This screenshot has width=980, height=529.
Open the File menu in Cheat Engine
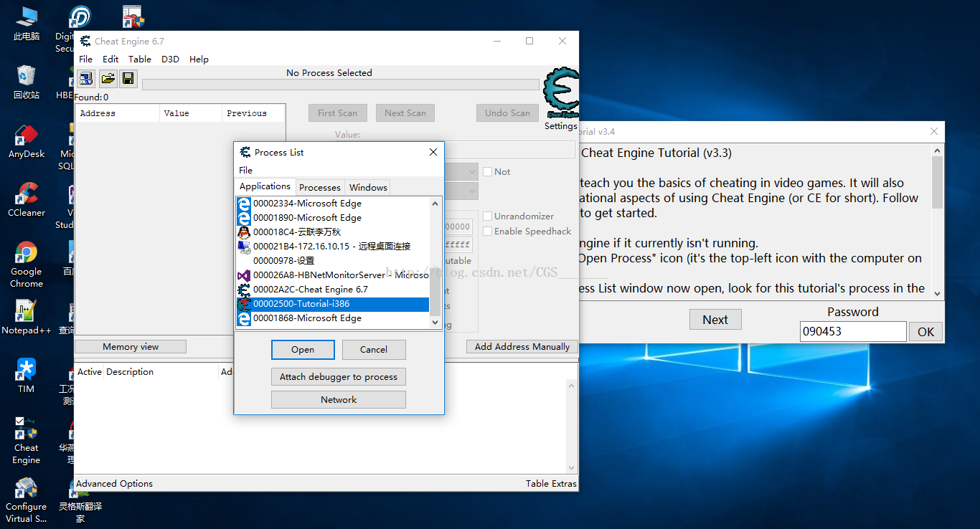(86, 59)
